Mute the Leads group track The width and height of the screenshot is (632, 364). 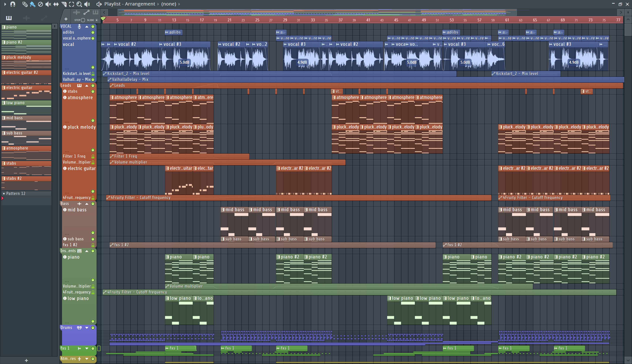click(x=93, y=85)
